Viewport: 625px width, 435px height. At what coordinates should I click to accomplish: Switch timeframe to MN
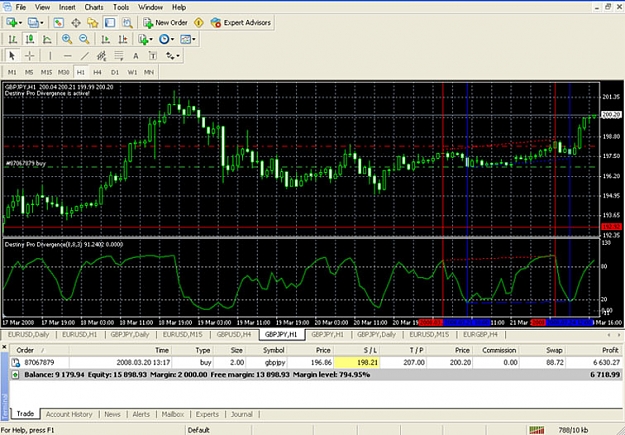pos(149,72)
